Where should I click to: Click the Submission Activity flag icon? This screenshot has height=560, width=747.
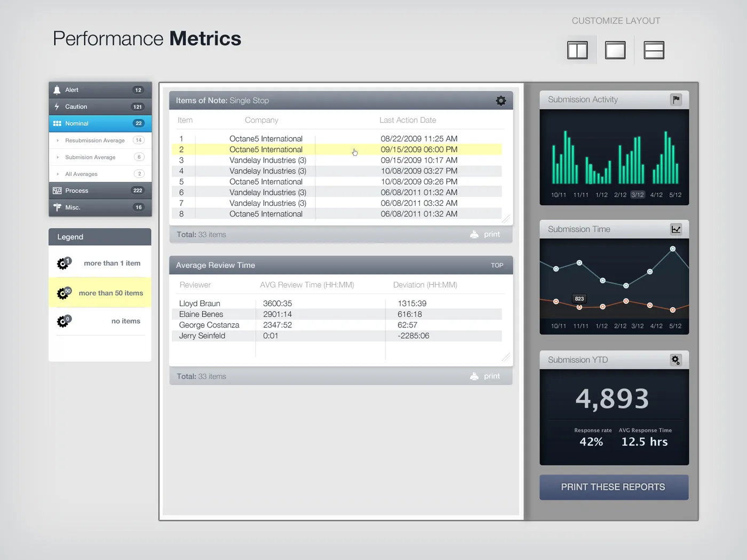point(676,99)
